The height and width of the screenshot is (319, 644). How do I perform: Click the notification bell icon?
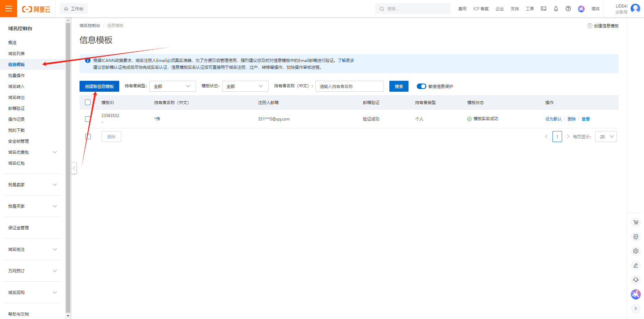point(556,9)
